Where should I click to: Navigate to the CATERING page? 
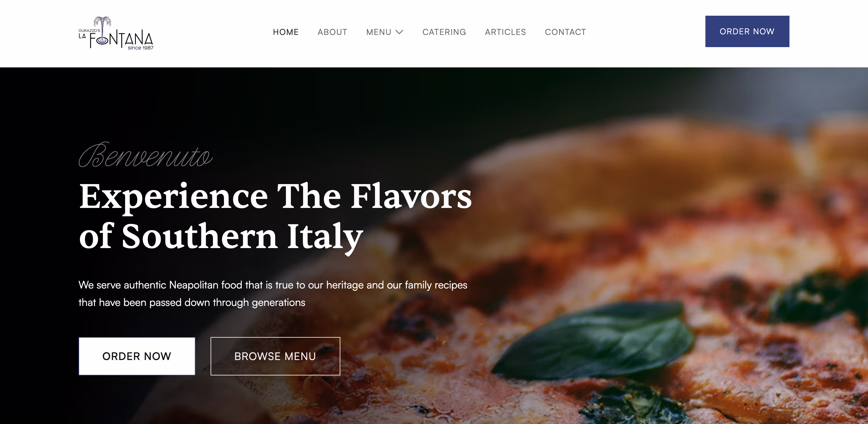(x=444, y=32)
